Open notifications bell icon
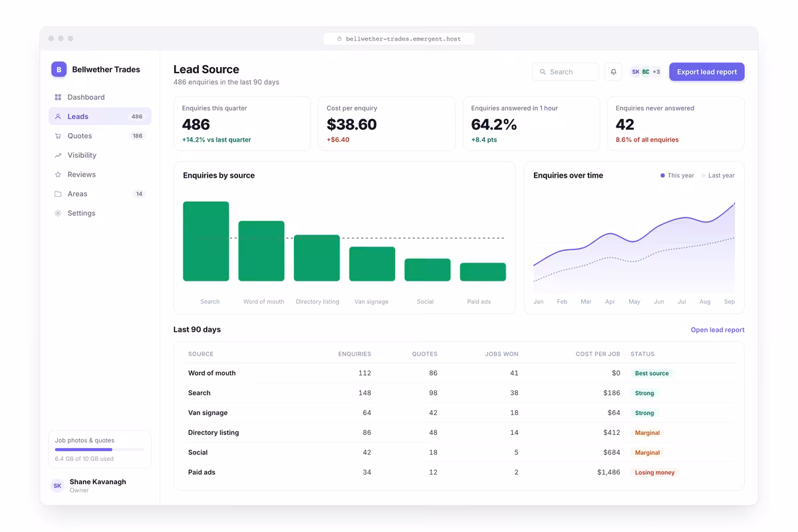798x532 pixels. click(x=613, y=72)
